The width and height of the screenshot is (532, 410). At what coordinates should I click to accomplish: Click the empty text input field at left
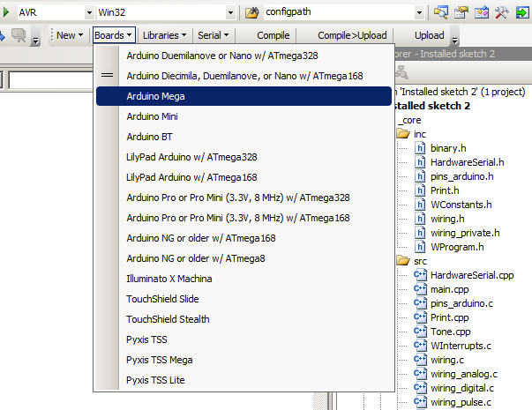tap(50, 80)
